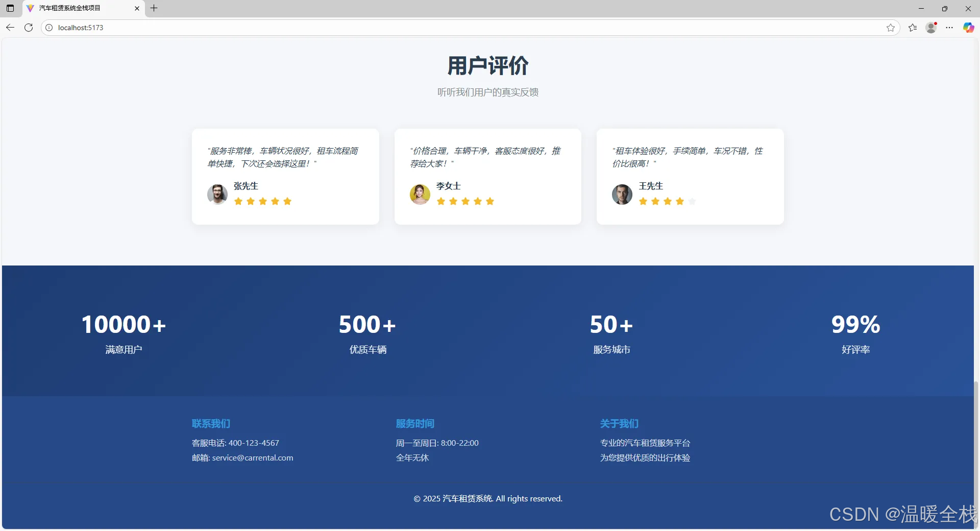Click the service@carrental.com email link

click(252, 457)
